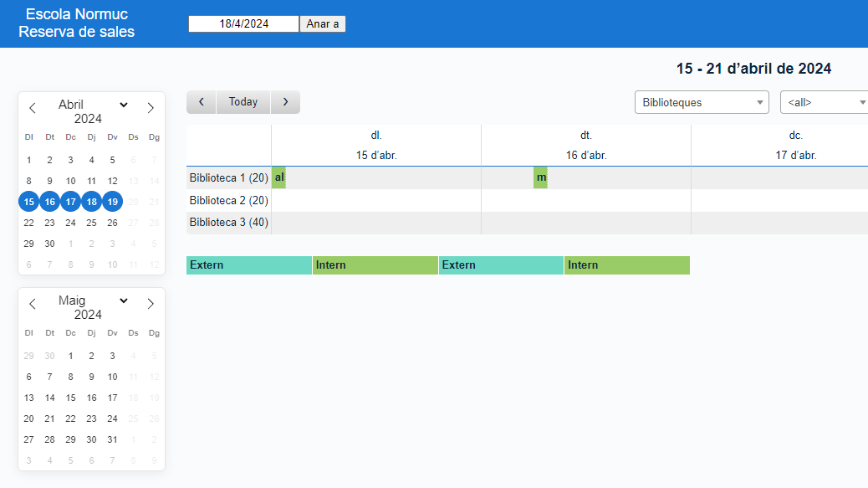This screenshot has height=488, width=868.
Task: Show next month in Abril calendar
Action: coord(151,108)
